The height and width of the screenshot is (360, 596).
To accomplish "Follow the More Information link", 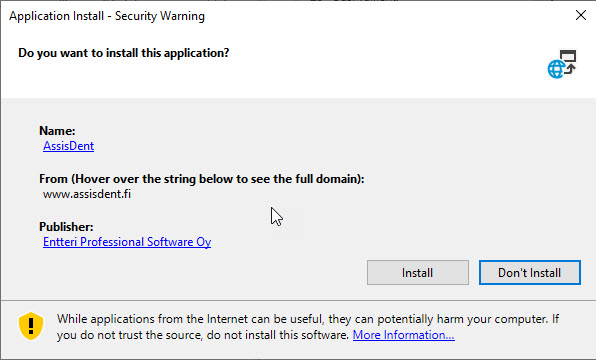I will (404, 335).
